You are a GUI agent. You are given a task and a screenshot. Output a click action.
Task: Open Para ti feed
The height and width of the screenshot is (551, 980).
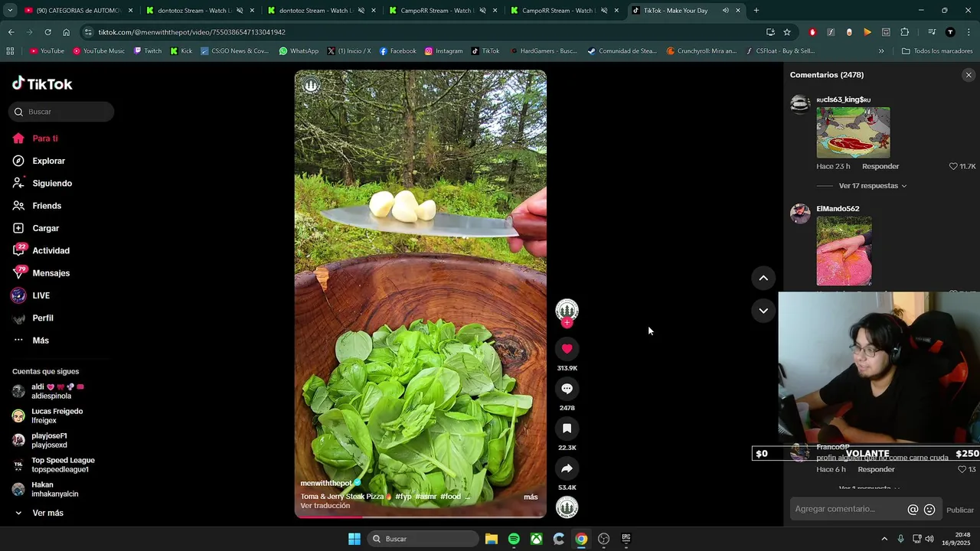[45, 139]
